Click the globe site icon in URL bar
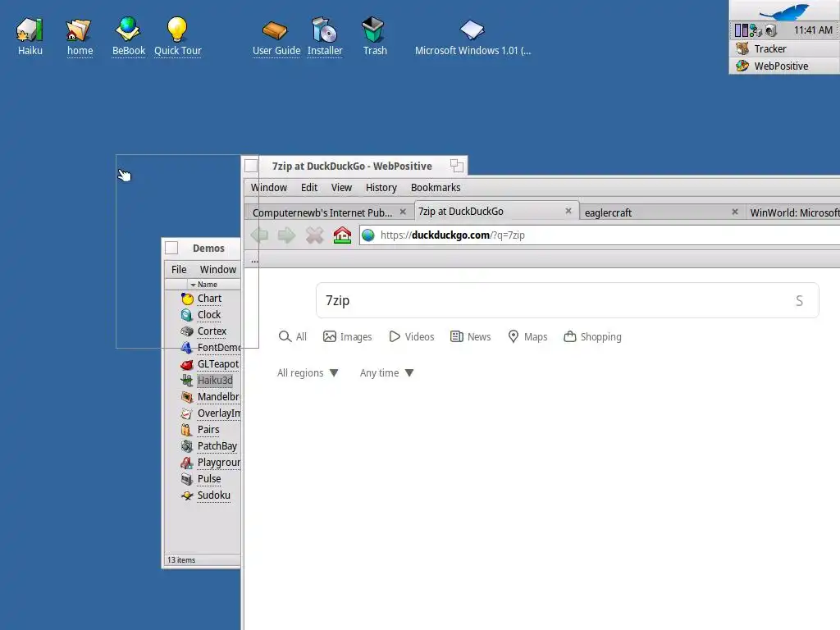Screen dimensions: 840x630 (368, 235)
